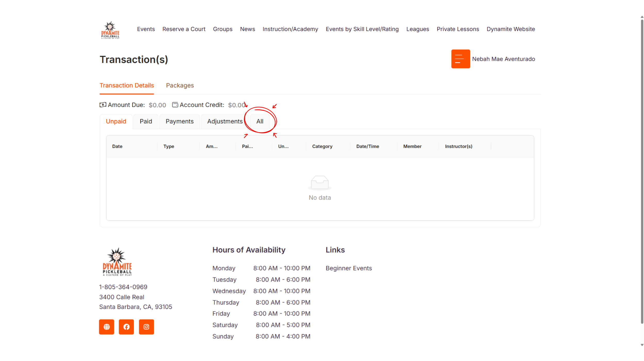Viewport: 644px width, 361px height.
Task: Click the Nebah Mae Aventurado username
Action: pyautogui.click(x=503, y=59)
